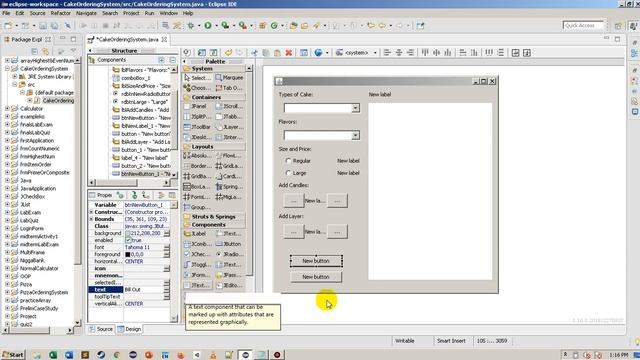The width and height of the screenshot is (640, 360).
Task: Pick the GridLayout item in palette
Action: point(229,166)
